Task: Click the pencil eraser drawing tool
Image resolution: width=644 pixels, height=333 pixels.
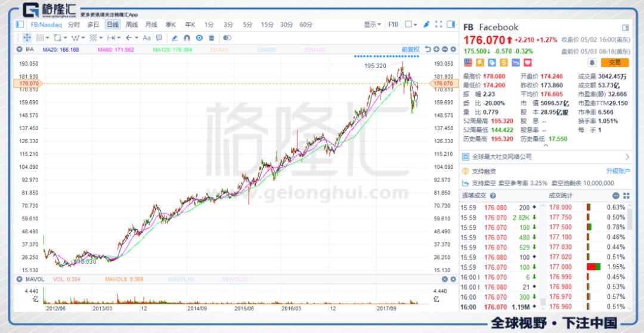Action: [175, 38]
